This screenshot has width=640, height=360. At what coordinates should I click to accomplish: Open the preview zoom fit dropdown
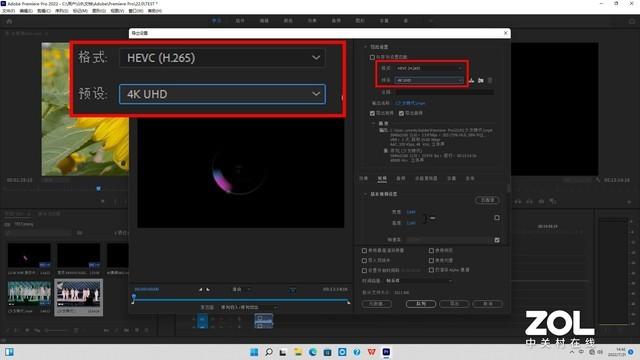(241, 289)
